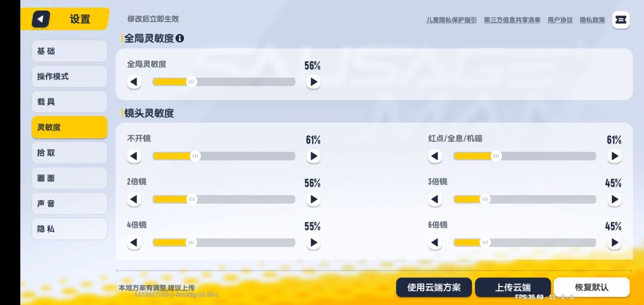This screenshot has width=644, height=305.
Task: Switch to the 基础 settings tab
Action: [x=69, y=51]
